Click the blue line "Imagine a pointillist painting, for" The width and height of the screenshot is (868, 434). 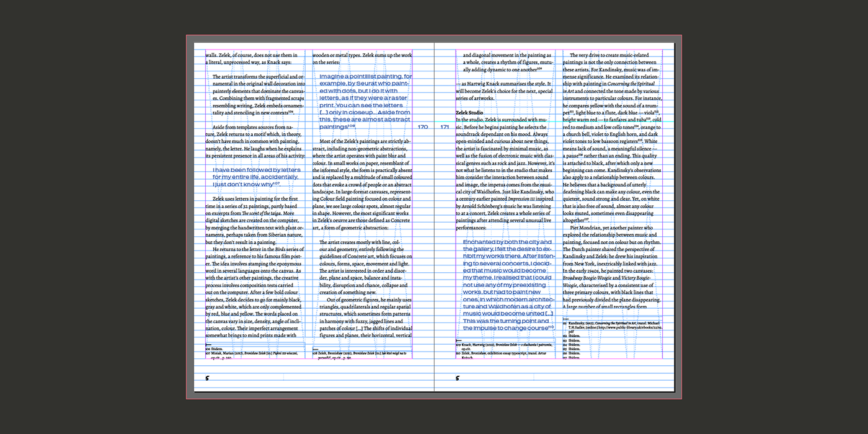pos(366,76)
